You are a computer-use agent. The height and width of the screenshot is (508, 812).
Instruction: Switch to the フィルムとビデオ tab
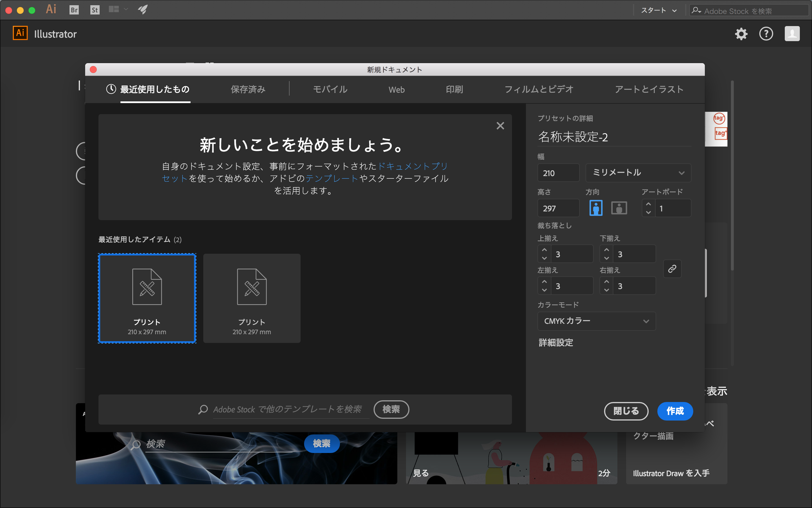(x=539, y=89)
